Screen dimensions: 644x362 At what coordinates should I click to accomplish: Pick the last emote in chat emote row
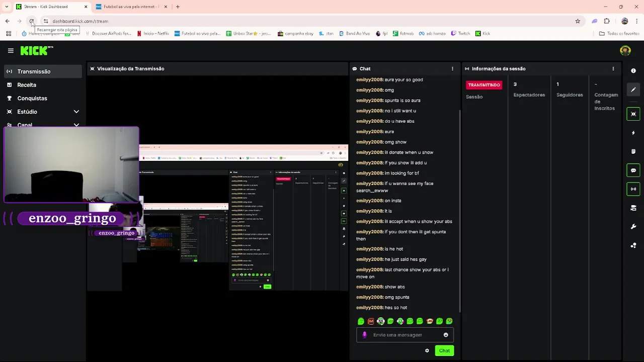[449, 321]
